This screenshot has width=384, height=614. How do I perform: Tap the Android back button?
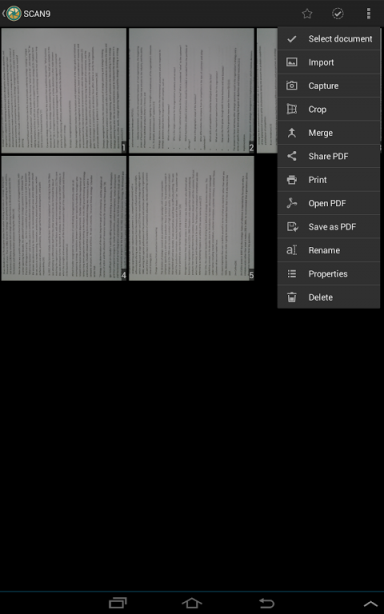pyautogui.click(x=267, y=603)
